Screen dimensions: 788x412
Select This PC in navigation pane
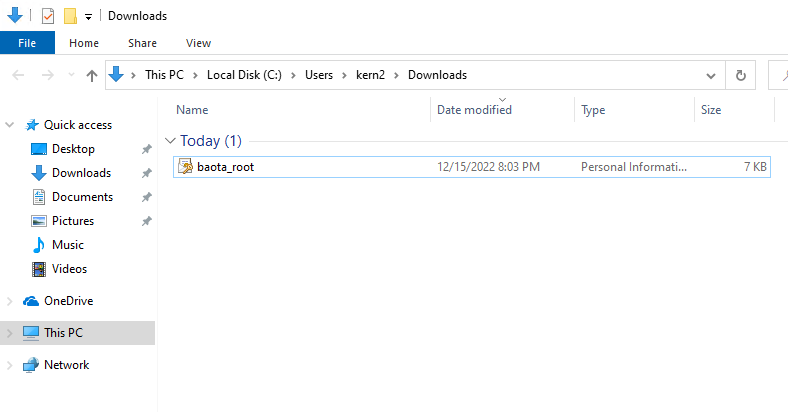[63, 333]
